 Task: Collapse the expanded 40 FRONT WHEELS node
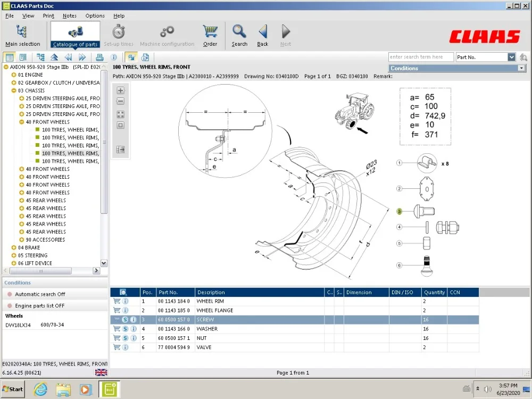21,122
